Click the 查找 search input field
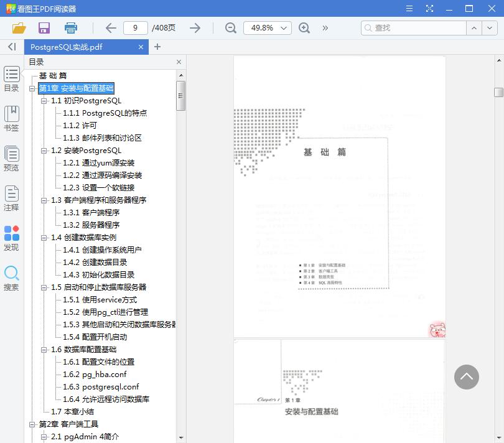 pos(414,28)
